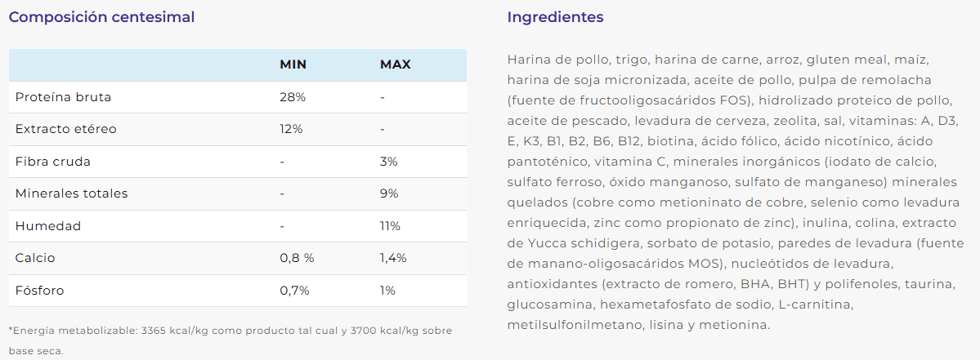Click the Energía metabolizable footnote text
The image size is (980, 360).
point(230,340)
